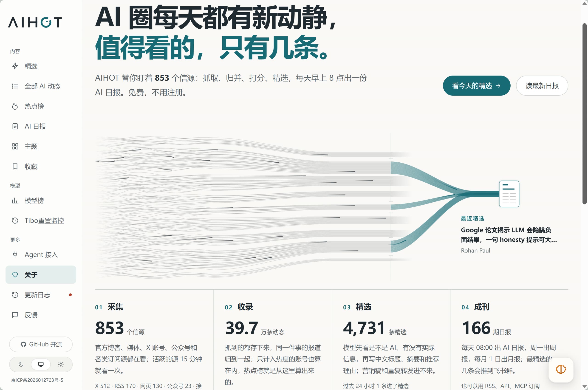588x390 pixels.
Task: Open the 热点榜 page
Action: point(41,106)
